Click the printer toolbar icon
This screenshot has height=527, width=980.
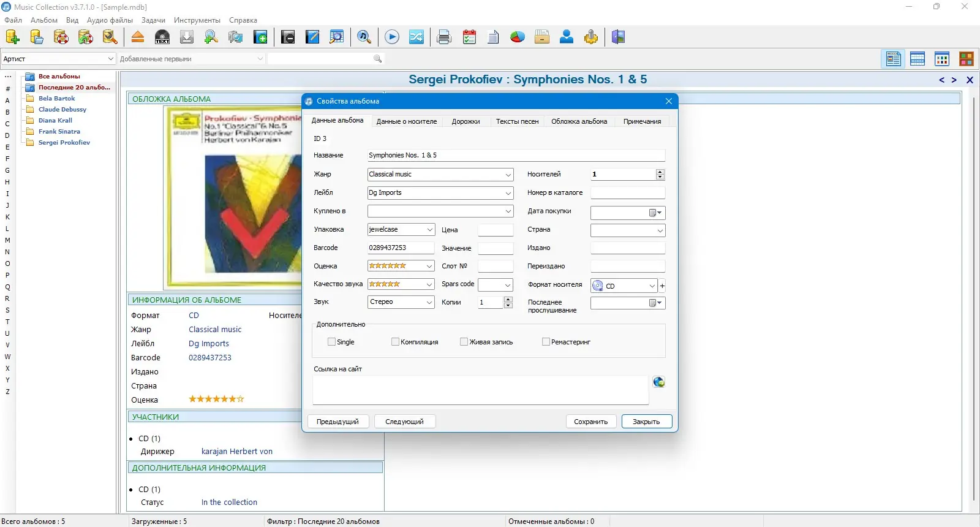tap(444, 37)
